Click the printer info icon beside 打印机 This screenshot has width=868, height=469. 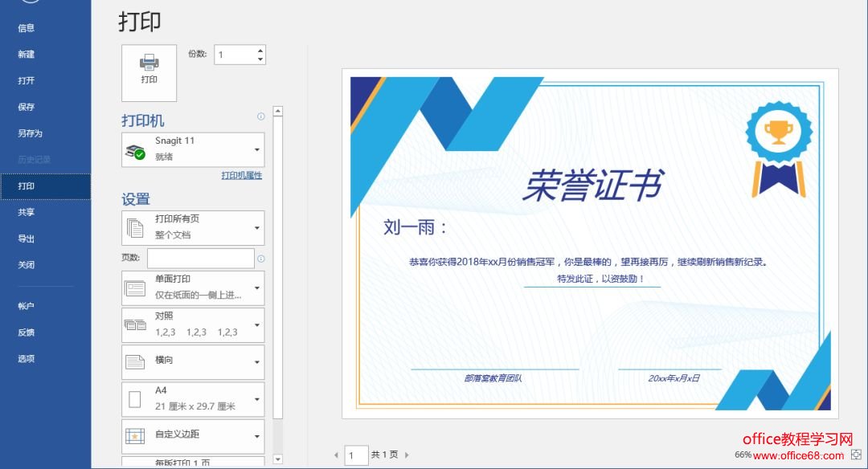tap(260, 116)
